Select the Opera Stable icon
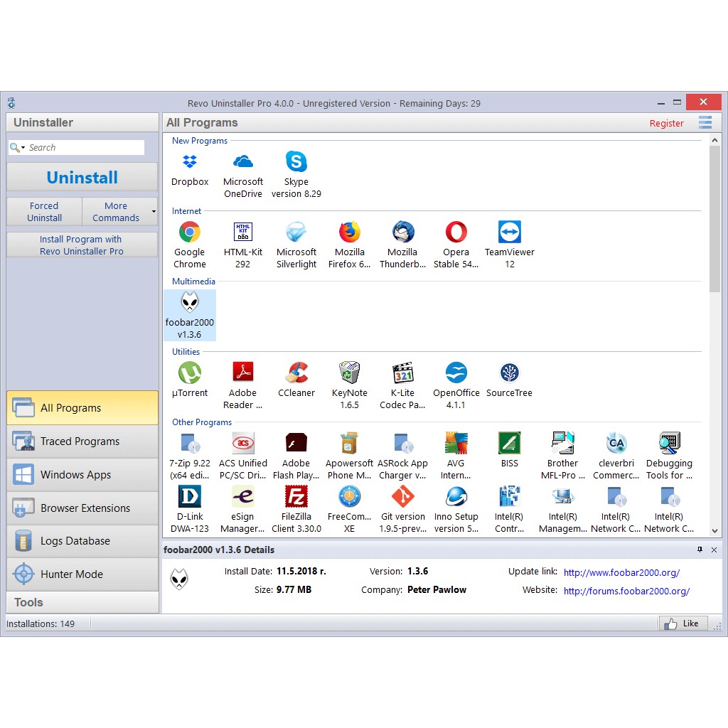Screen dimensions: 728x728 (456, 232)
